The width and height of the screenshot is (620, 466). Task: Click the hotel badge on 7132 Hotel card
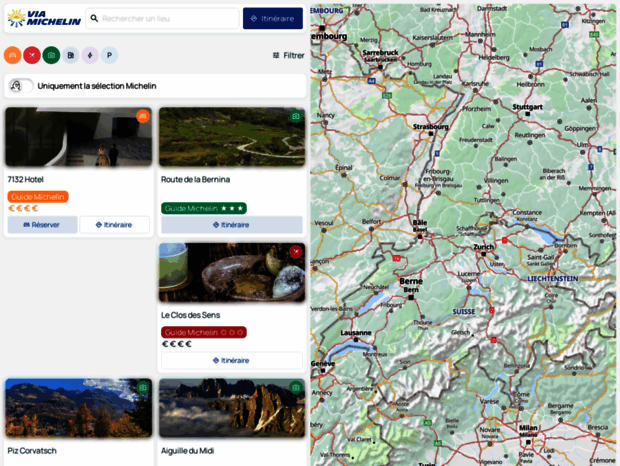[143, 116]
